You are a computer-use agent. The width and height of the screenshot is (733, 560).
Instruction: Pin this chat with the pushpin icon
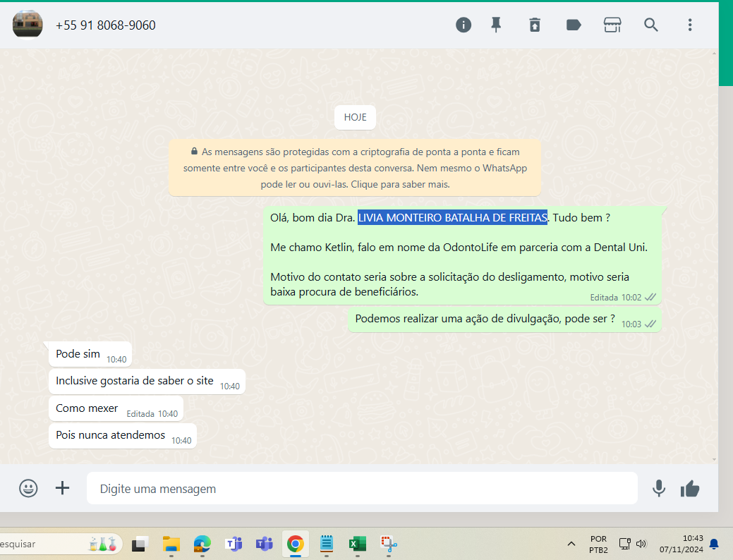point(496,25)
